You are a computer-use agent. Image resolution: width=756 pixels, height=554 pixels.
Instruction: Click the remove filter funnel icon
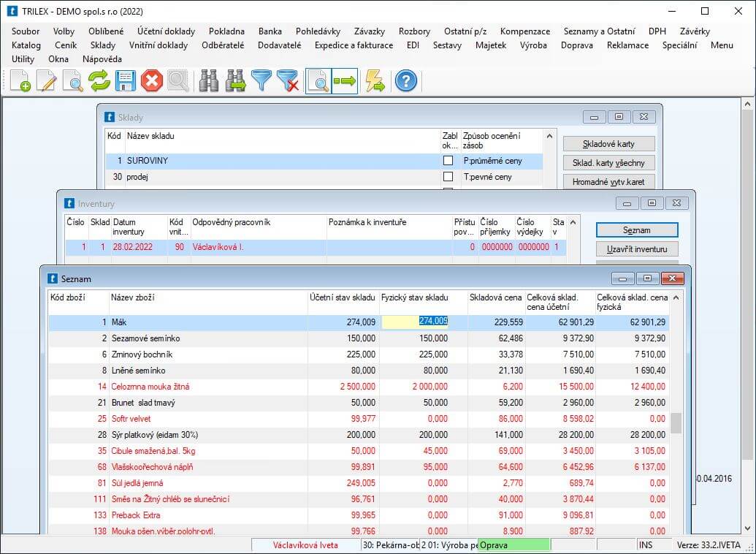click(288, 81)
